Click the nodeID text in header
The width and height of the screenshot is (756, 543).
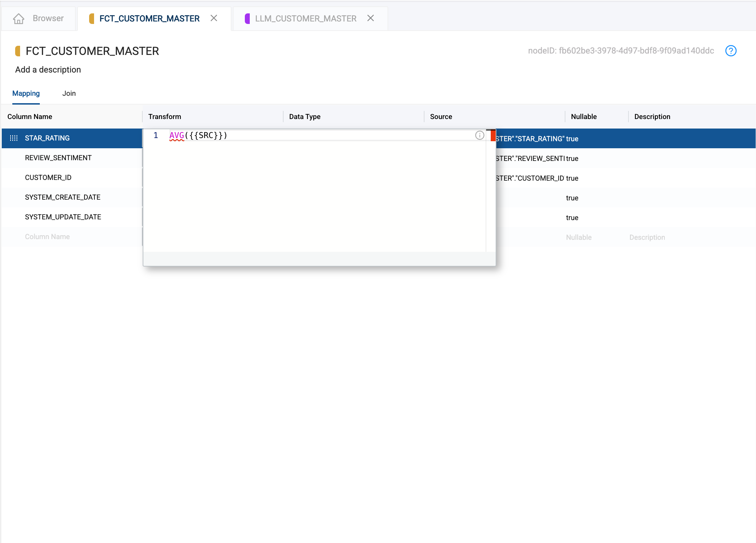(621, 51)
